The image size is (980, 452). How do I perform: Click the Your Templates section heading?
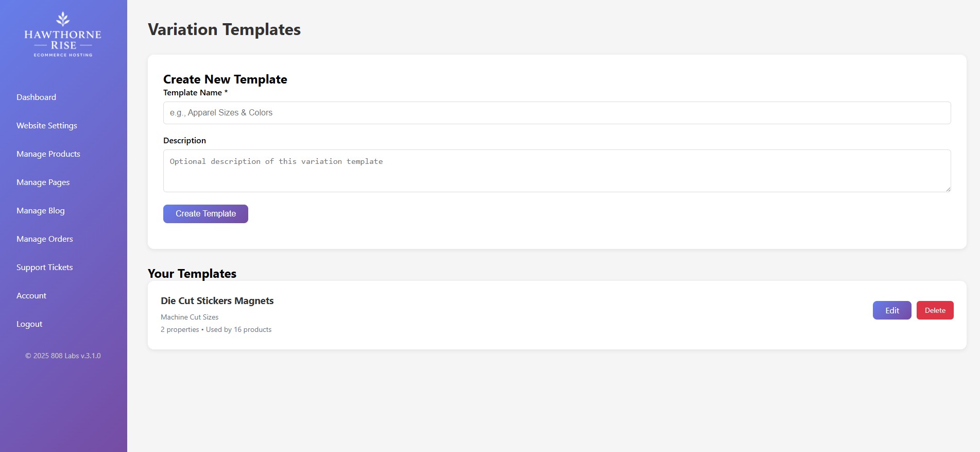click(192, 274)
